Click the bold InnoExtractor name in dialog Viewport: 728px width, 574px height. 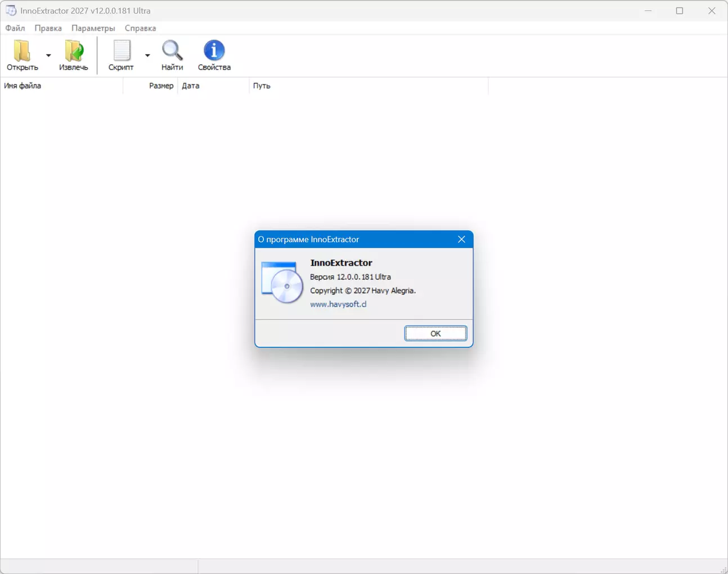tap(341, 263)
